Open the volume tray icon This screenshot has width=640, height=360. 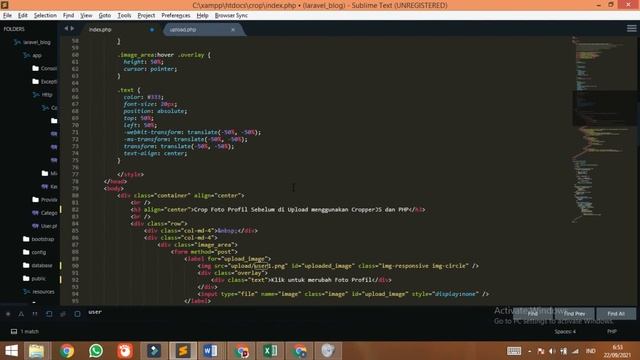tap(552, 351)
